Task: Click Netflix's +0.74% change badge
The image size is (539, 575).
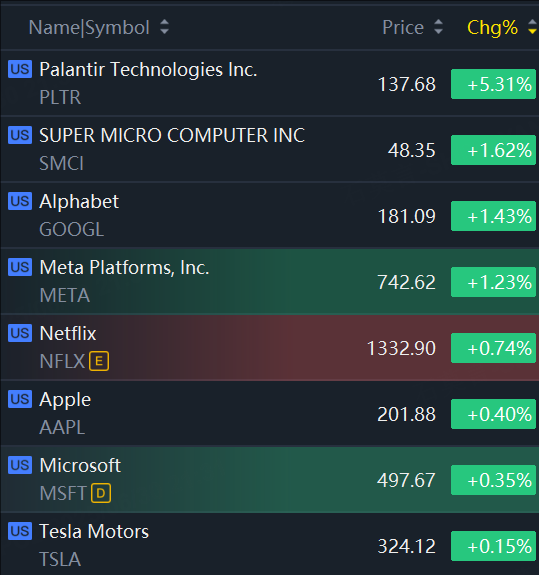Action: pos(493,348)
